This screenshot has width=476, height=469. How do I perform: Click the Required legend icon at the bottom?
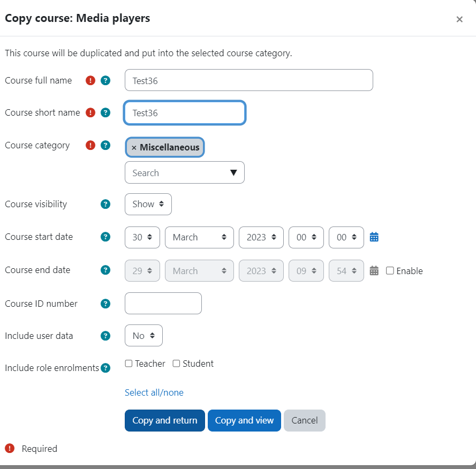click(10, 448)
